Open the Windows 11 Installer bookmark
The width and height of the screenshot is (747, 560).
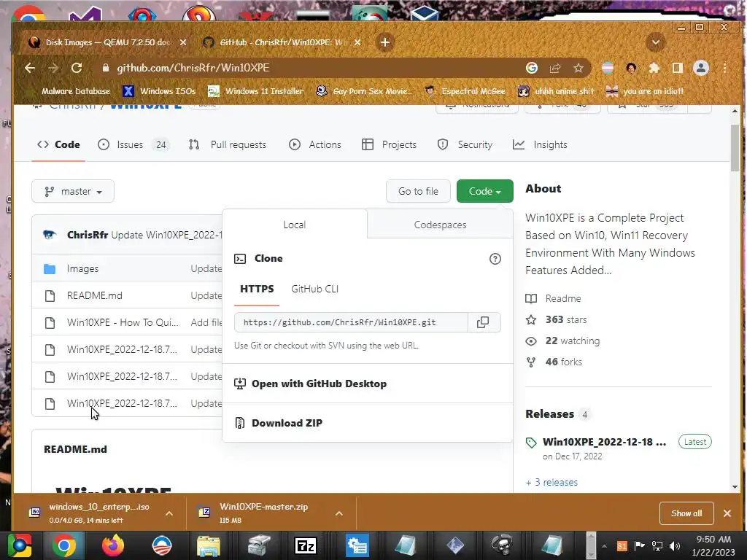[255, 91]
